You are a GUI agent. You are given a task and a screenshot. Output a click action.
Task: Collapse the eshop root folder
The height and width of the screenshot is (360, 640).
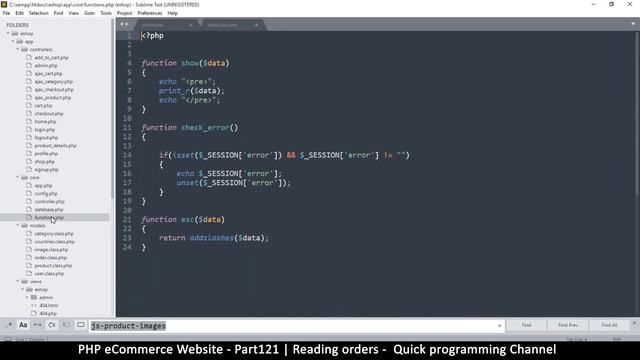[x=8, y=33]
